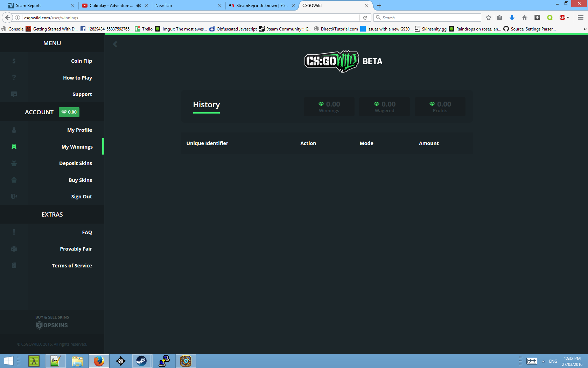Open Steam from the Windows taskbar
The image size is (588, 368).
pos(141,361)
